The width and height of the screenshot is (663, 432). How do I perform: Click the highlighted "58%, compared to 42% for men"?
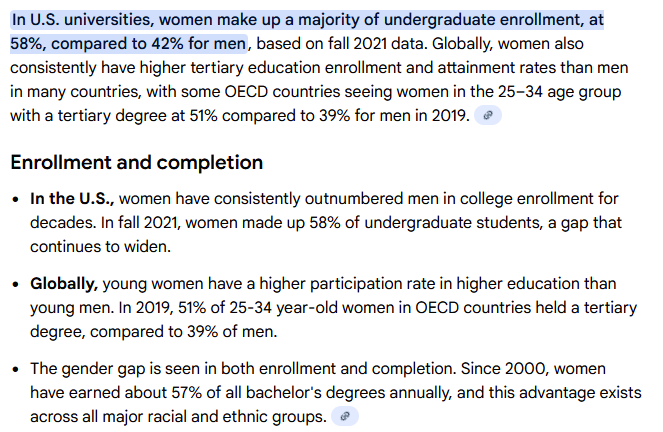[128, 43]
